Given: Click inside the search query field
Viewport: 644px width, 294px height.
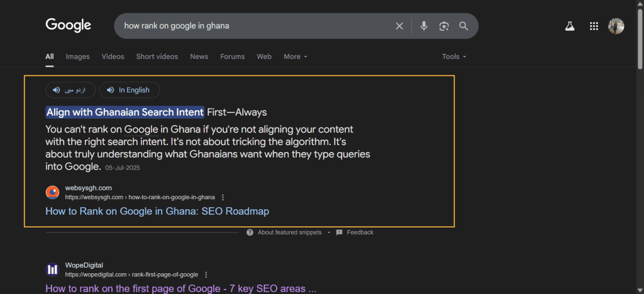Looking at the screenshot, I should click(255, 26).
